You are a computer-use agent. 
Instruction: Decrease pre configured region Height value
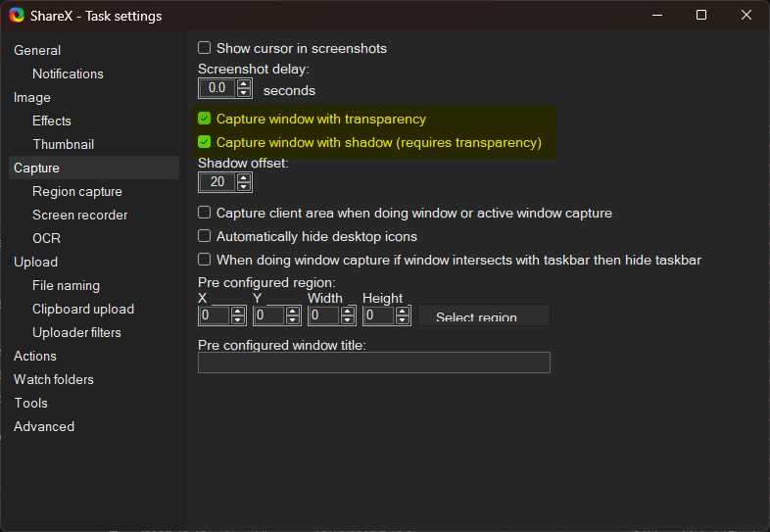pyautogui.click(x=403, y=319)
